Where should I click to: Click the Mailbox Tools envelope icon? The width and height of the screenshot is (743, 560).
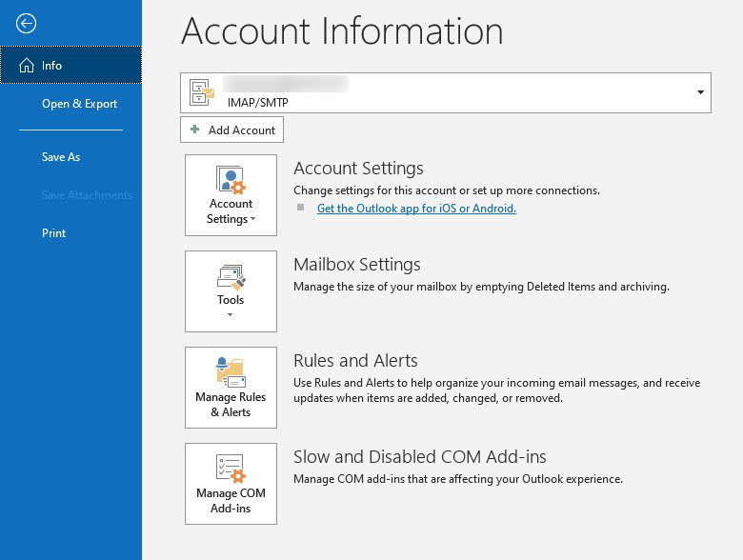pos(231,277)
